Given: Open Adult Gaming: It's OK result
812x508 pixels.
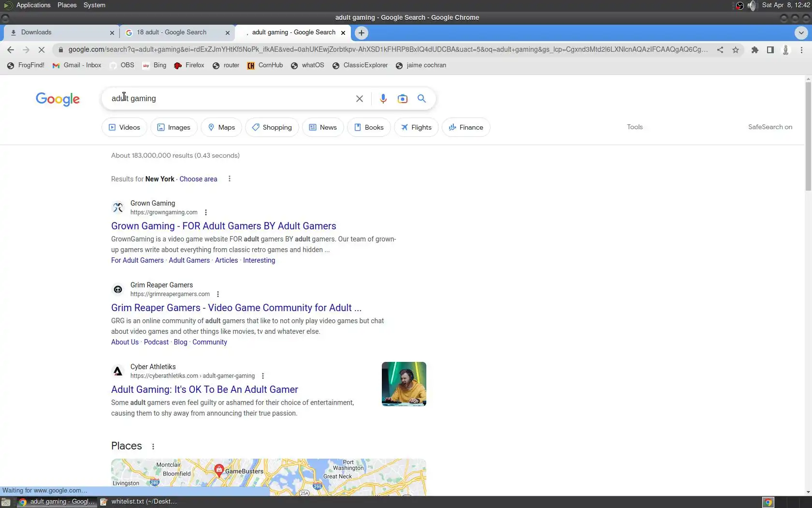Looking at the screenshot, I should pyautogui.click(x=204, y=389).
